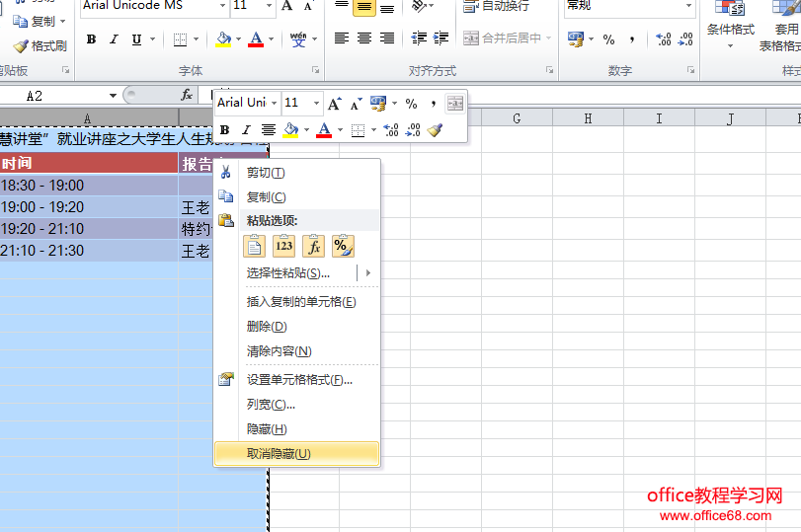Viewport: 801px width, 532px height.
Task: Apply fill color in mini toolbar
Action: click(290, 130)
